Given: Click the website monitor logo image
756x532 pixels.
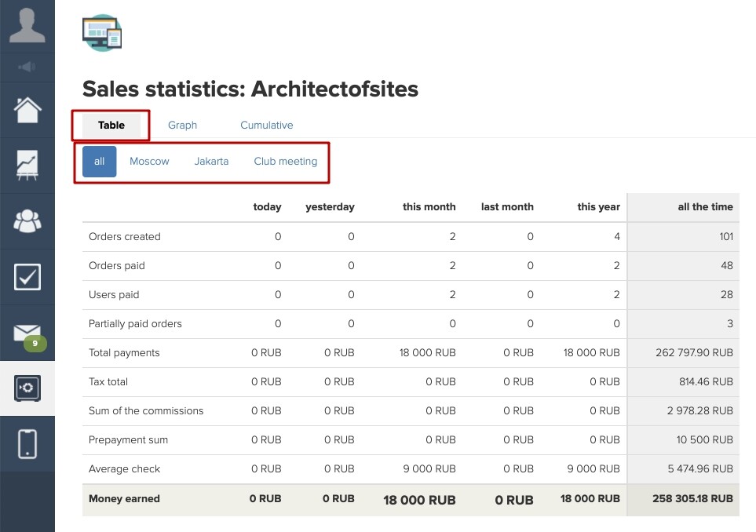Looking at the screenshot, I should (x=102, y=33).
